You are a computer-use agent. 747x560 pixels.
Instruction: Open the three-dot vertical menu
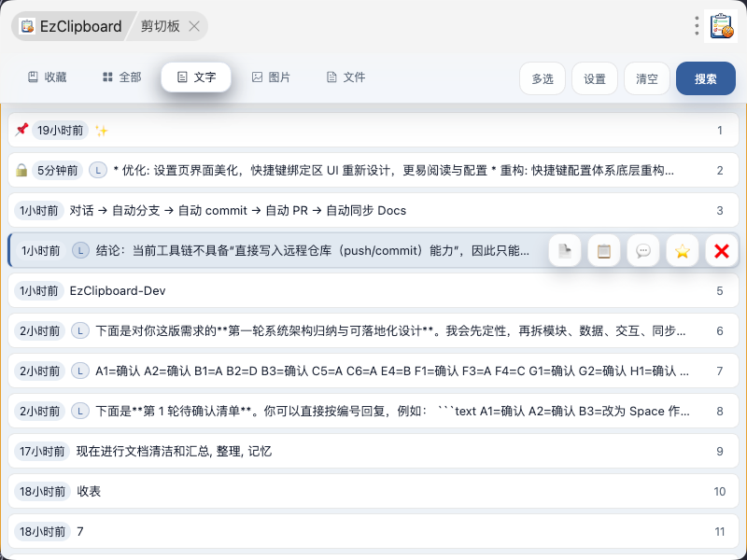click(x=697, y=26)
